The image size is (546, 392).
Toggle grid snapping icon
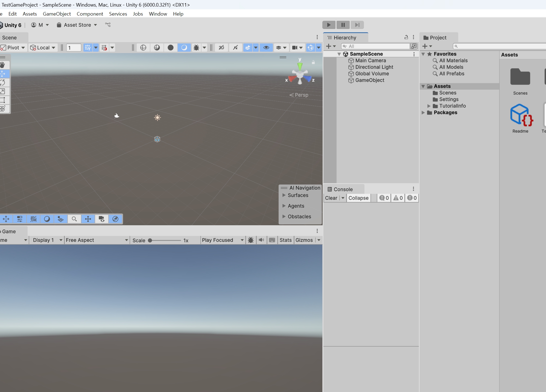pos(104,48)
